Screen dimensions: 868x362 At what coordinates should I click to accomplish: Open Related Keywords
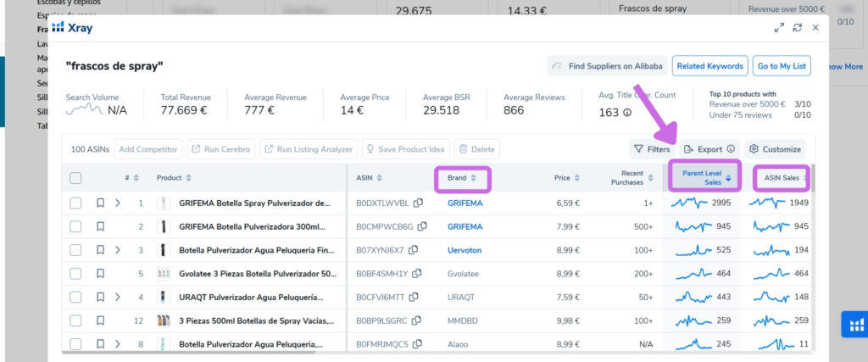tap(709, 66)
